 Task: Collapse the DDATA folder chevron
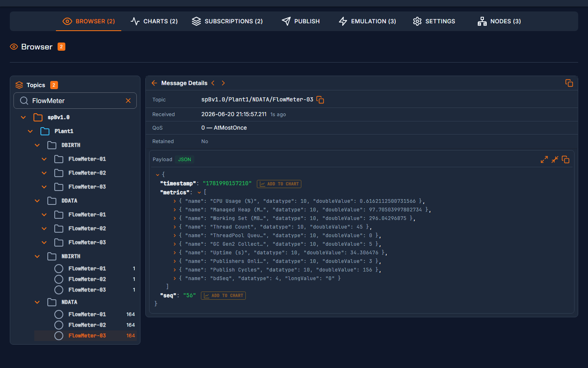click(x=37, y=201)
